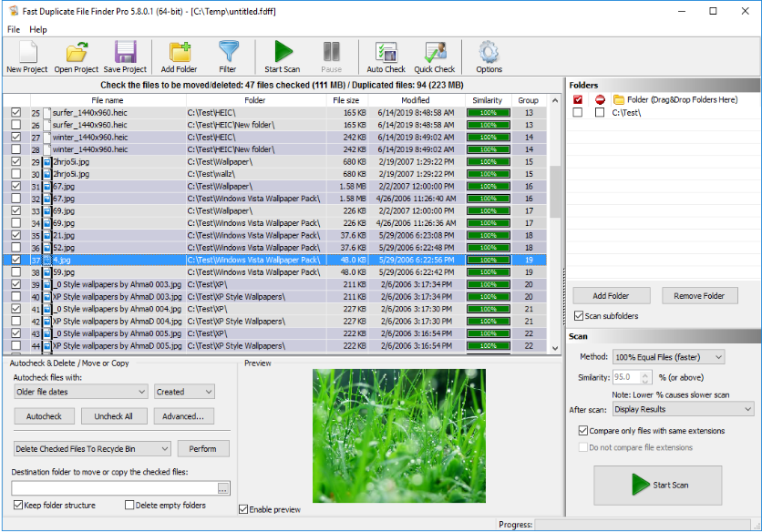Sort by Group column header

[529, 100]
